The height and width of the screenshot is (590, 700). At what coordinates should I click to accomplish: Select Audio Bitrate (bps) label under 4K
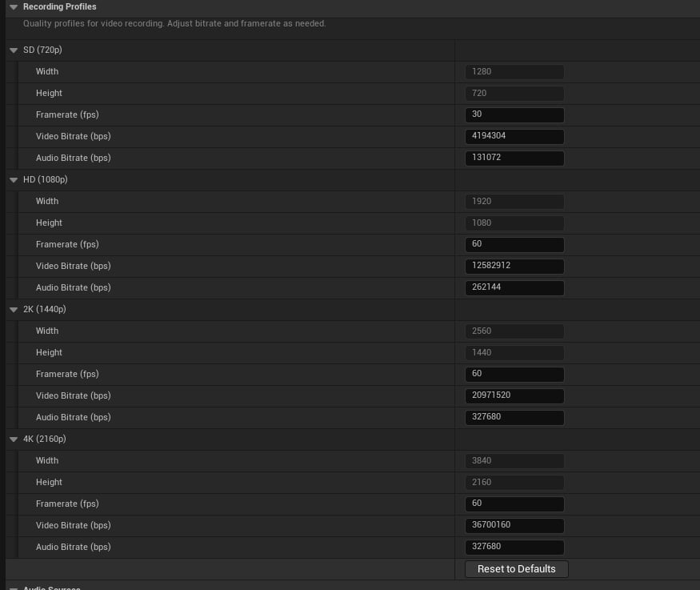(x=74, y=547)
